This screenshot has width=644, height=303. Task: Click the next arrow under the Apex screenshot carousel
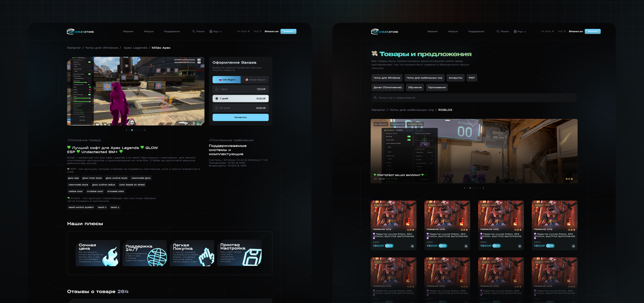tap(145, 130)
